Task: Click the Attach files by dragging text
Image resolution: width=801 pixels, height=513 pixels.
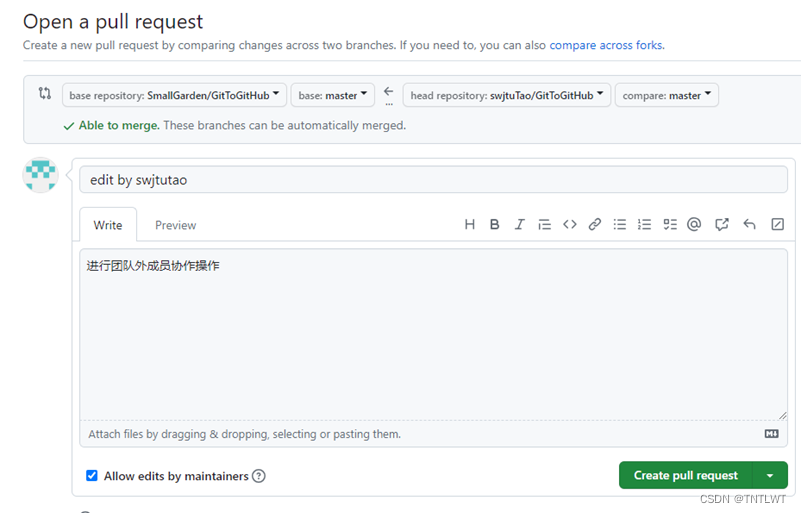Action: (244, 434)
